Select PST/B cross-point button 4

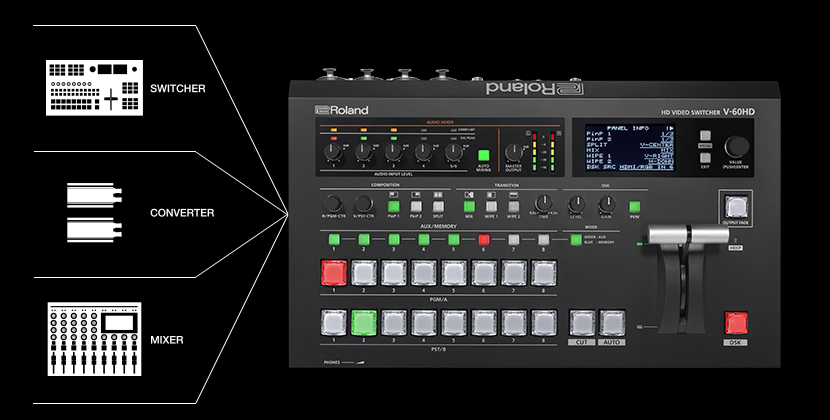[x=424, y=323]
